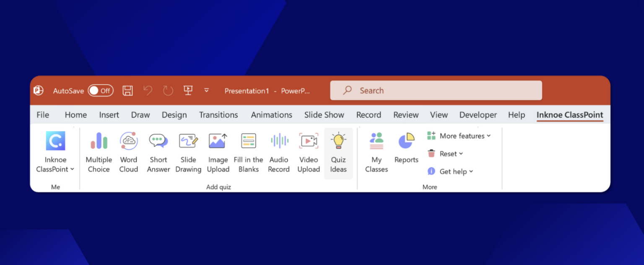This screenshot has width=644, height=265.
Task: Open the Slide Drawing activity
Action: (188, 151)
